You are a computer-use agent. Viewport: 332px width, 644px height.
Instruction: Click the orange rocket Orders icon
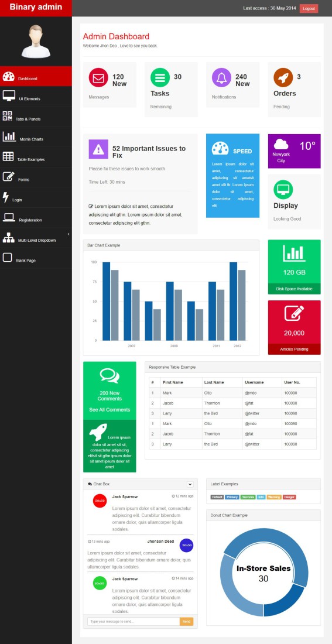283,78
